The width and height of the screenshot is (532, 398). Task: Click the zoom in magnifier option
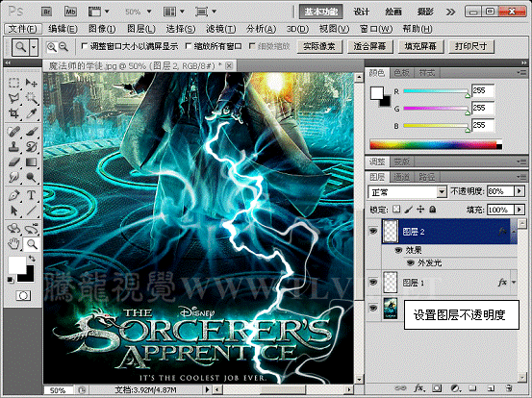52,47
